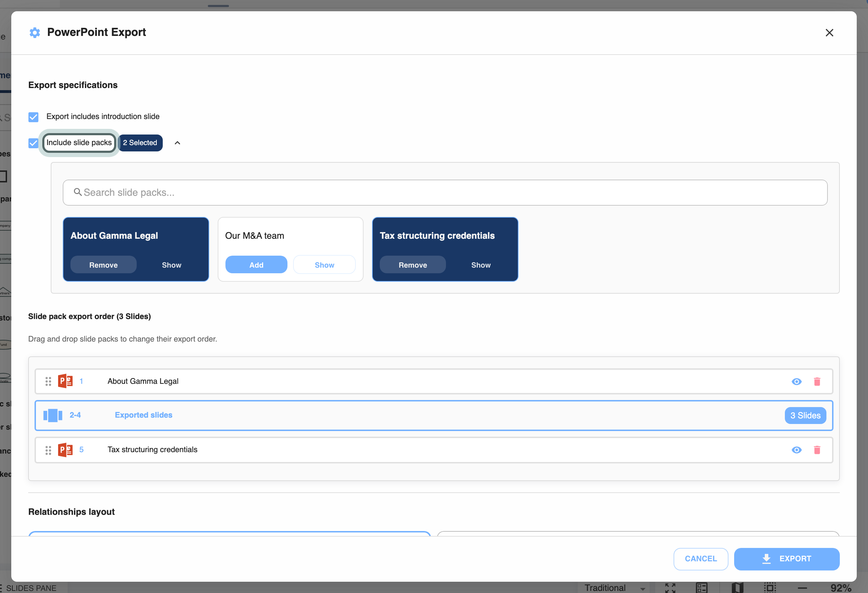Grab the drag handle for About Gamma Legal row

tap(48, 381)
